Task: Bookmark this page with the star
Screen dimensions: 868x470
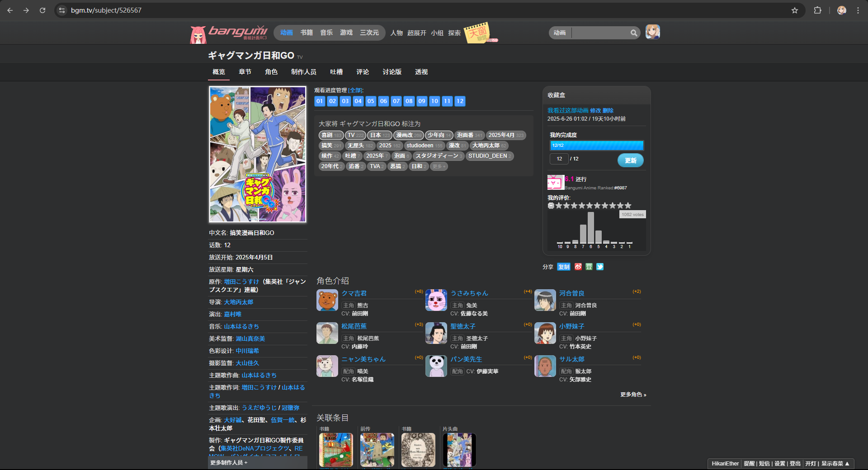Action: pyautogui.click(x=794, y=10)
